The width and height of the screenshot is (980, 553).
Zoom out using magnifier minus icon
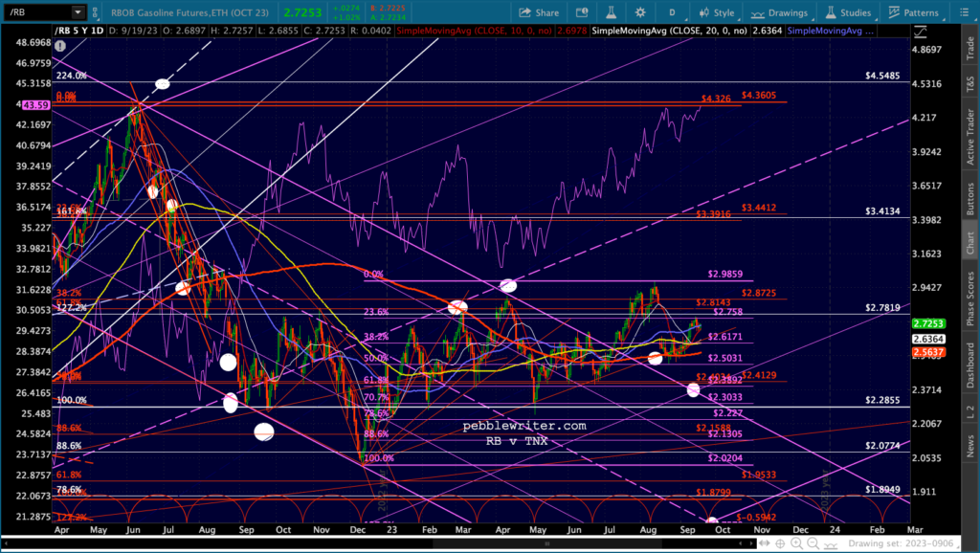(813, 543)
